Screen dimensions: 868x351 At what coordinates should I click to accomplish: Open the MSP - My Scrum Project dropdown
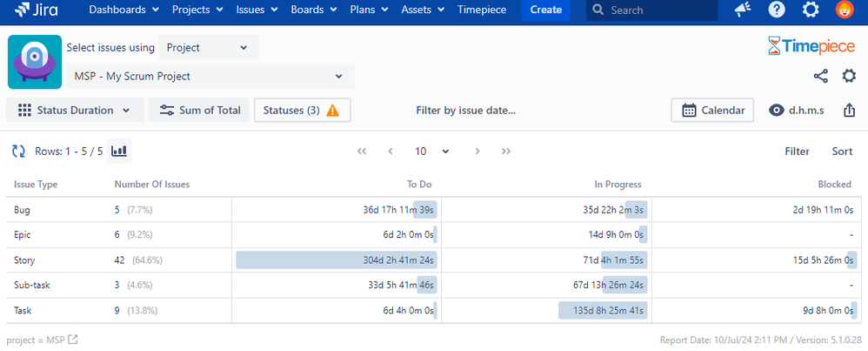(x=210, y=76)
